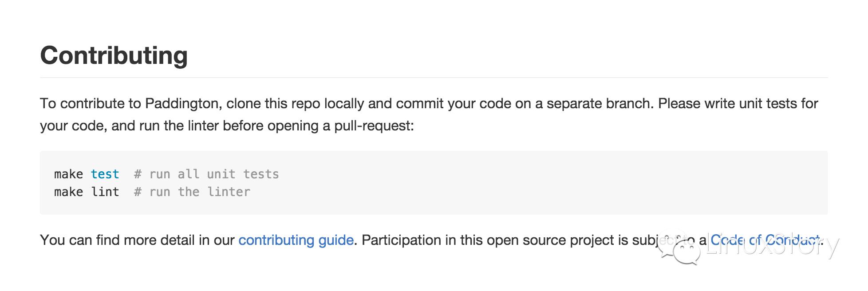Open the contributing guide link
Image resolution: width=868 pixels, height=291 pixels.
coord(296,240)
